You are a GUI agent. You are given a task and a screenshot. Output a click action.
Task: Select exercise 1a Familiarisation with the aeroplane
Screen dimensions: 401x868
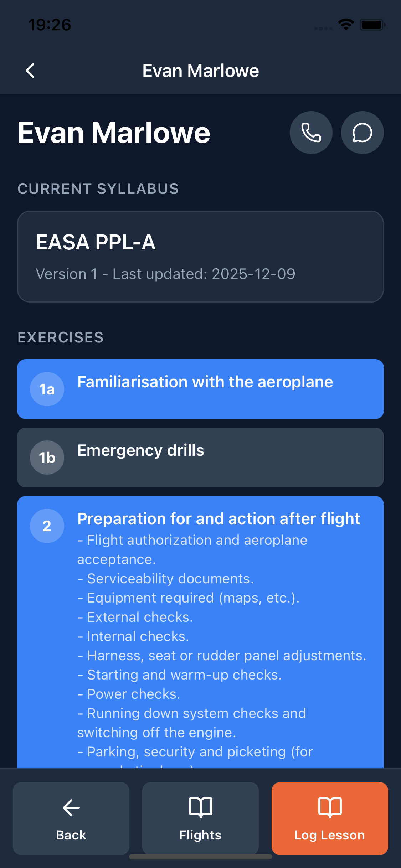(200, 389)
